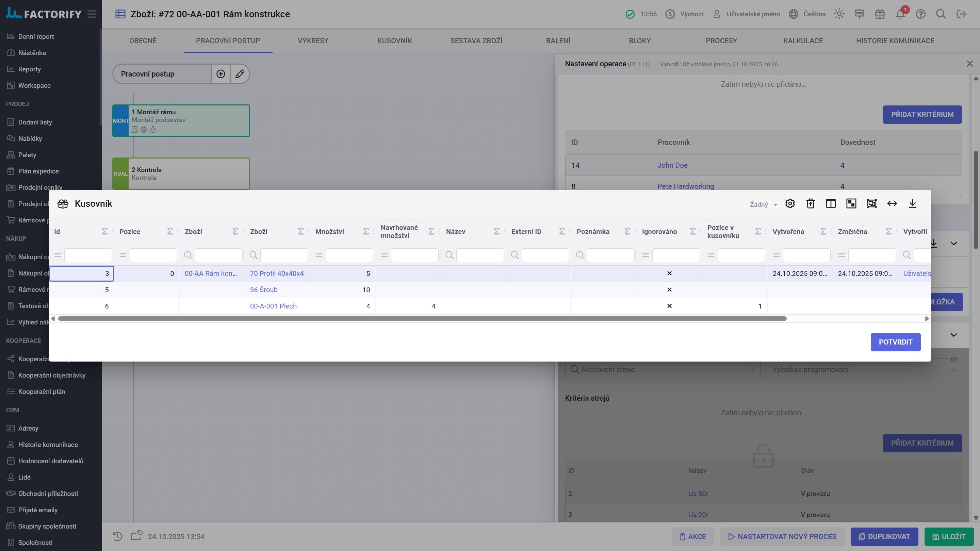Viewport: 980px width, 551px height.
Task: Switch to the KALKULACE tab
Action: coord(803,41)
